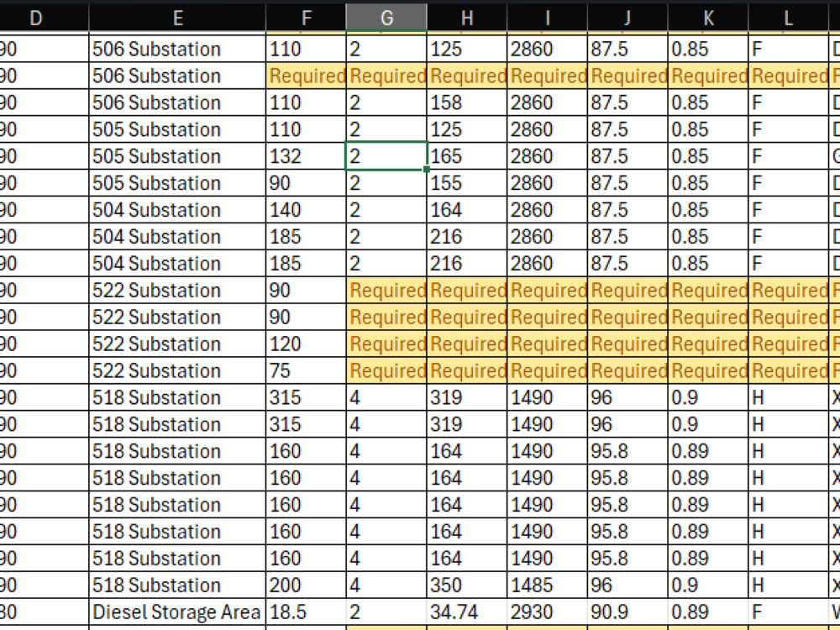Select 0.89 in the Diesel Storage Area row
This screenshot has height=630, width=840.
pos(707,612)
